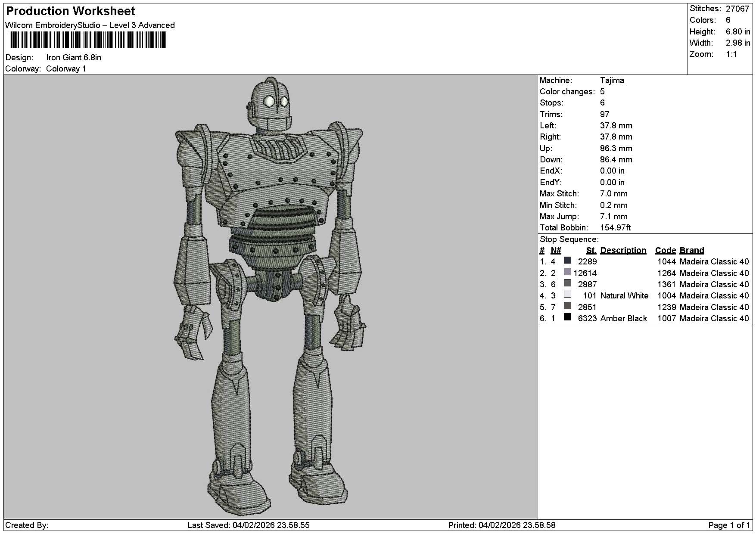Click the design name "Iron Giant 6.8in"
The height and width of the screenshot is (534, 756).
point(74,58)
